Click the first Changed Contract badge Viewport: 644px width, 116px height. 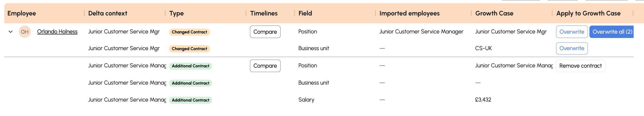(189, 32)
